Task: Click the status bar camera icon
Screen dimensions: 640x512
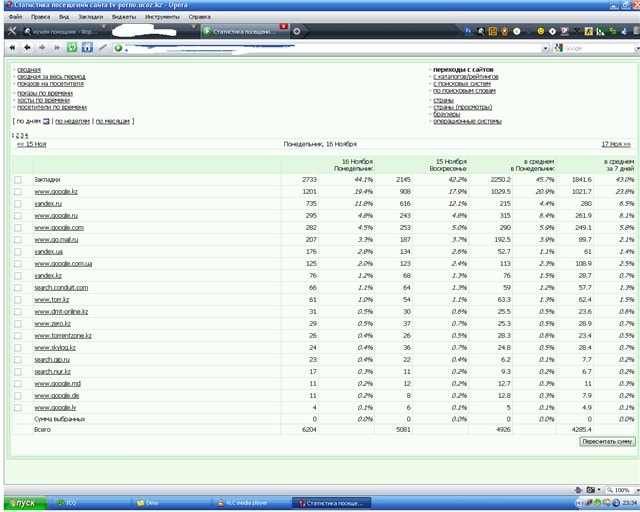Action: coord(590,490)
